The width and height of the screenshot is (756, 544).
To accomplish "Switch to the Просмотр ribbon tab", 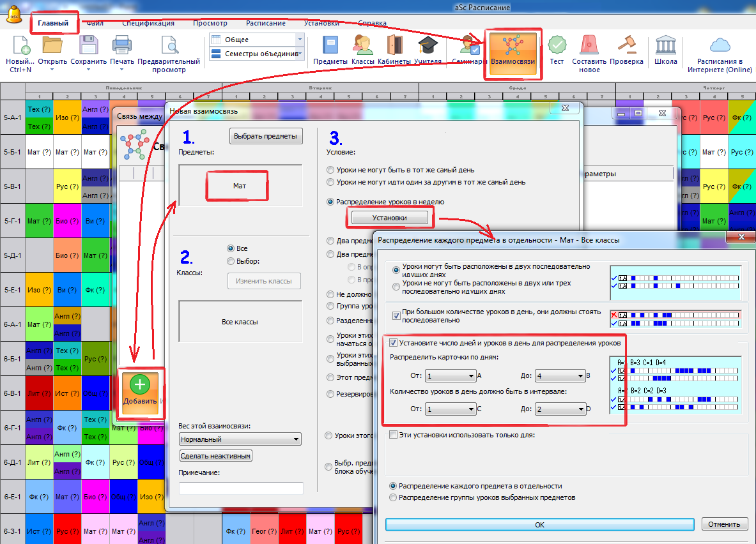I will coord(210,23).
